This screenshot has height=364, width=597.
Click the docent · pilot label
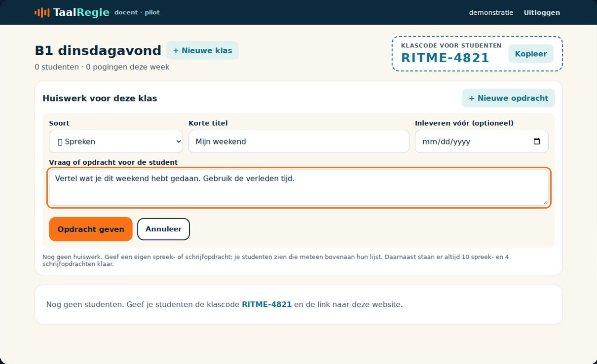(137, 12)
